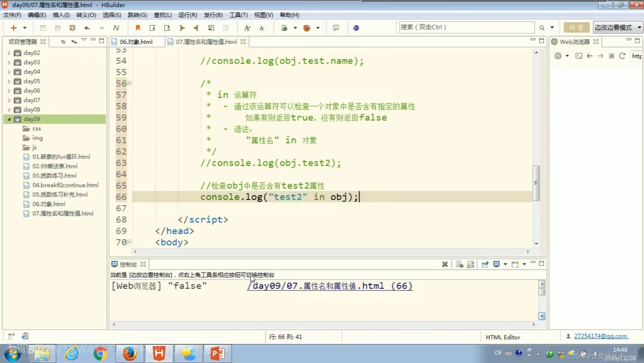The image size is (644, 363).
Task: Switch to the 06.对象.html editor tab
Action: tap(136, 42)
